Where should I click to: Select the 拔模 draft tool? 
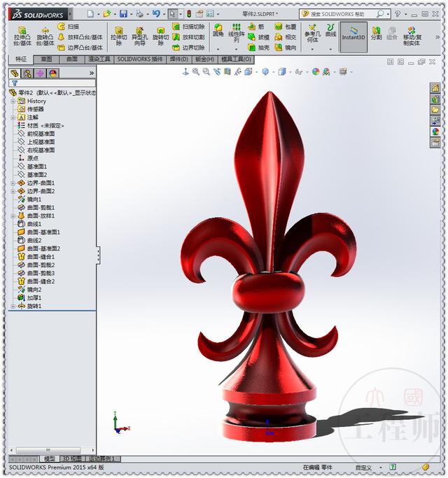point(258,37)
